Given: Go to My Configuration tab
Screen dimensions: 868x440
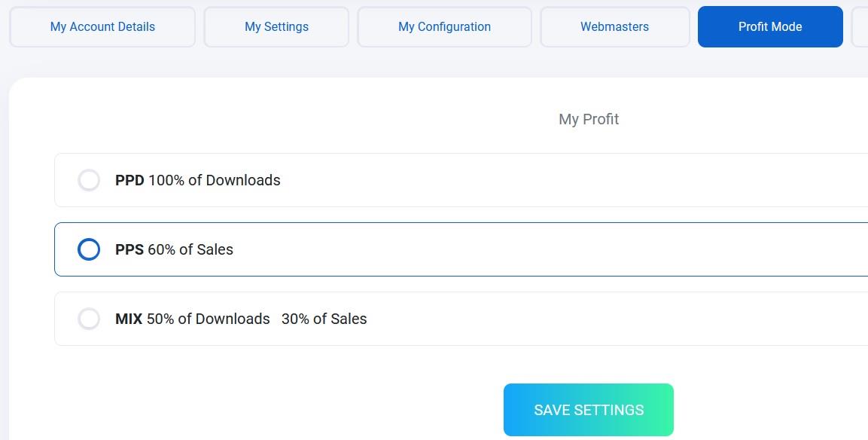Looking at the screenshot, I should [444, 26].
